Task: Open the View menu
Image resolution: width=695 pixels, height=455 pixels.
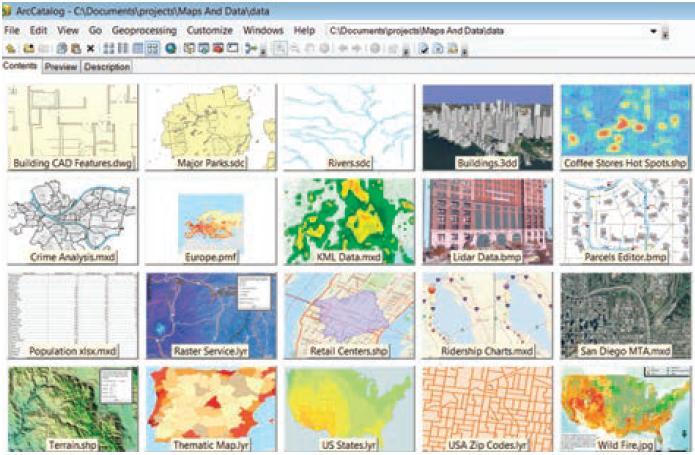Action: coord(68,31)
